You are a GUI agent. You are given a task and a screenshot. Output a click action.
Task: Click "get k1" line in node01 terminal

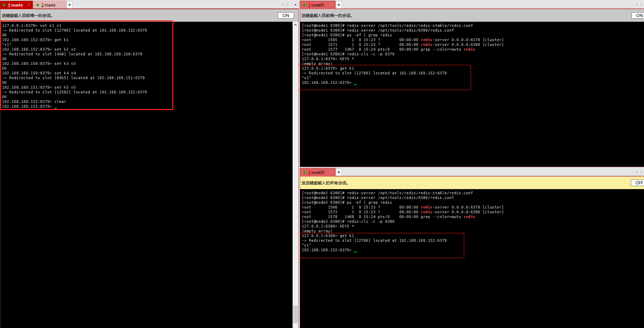pyautogui.click(x=328, y=68)
